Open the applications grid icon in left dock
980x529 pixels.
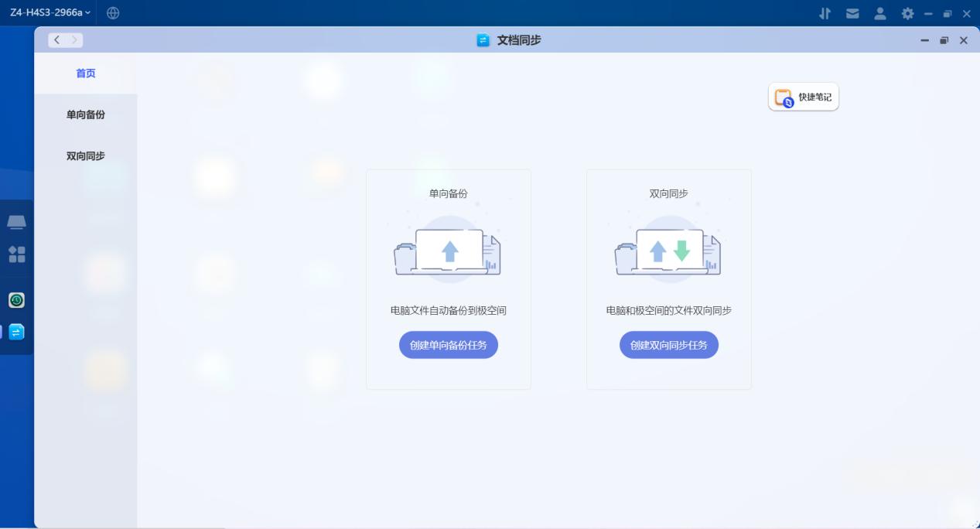pyautogui.click(x=16, y=254)
